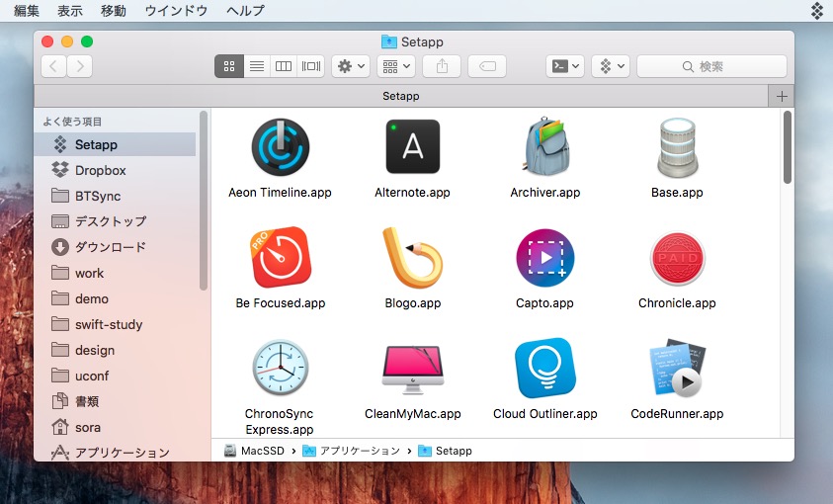Screen dimensions: 833x504
Task: Click the 検索 search field
Action: click(711, 66)
